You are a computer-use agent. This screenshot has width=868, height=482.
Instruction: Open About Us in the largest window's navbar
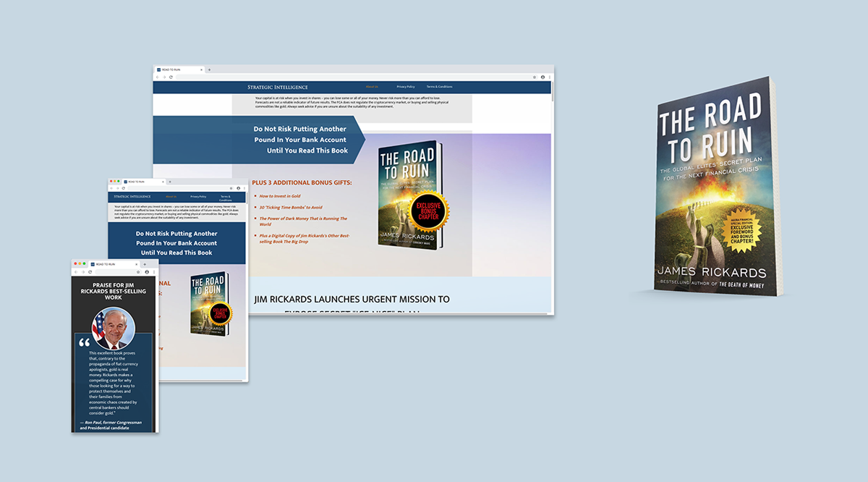coord(372,87)
